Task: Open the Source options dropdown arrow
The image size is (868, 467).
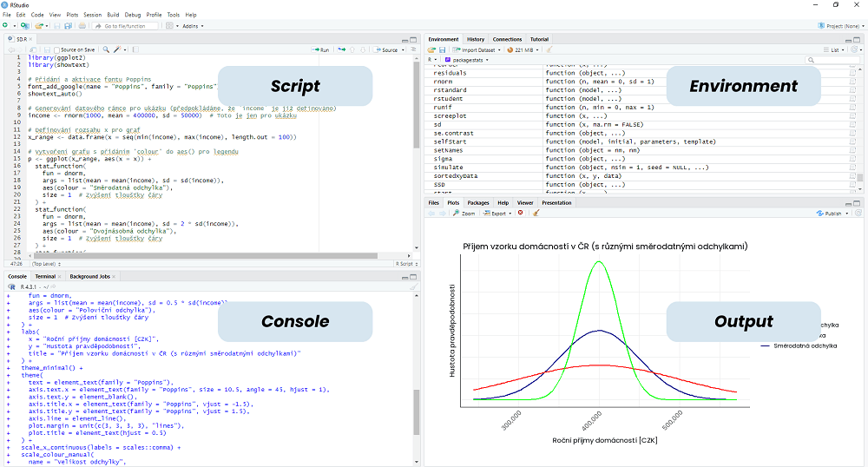Action: pos(403,49)
